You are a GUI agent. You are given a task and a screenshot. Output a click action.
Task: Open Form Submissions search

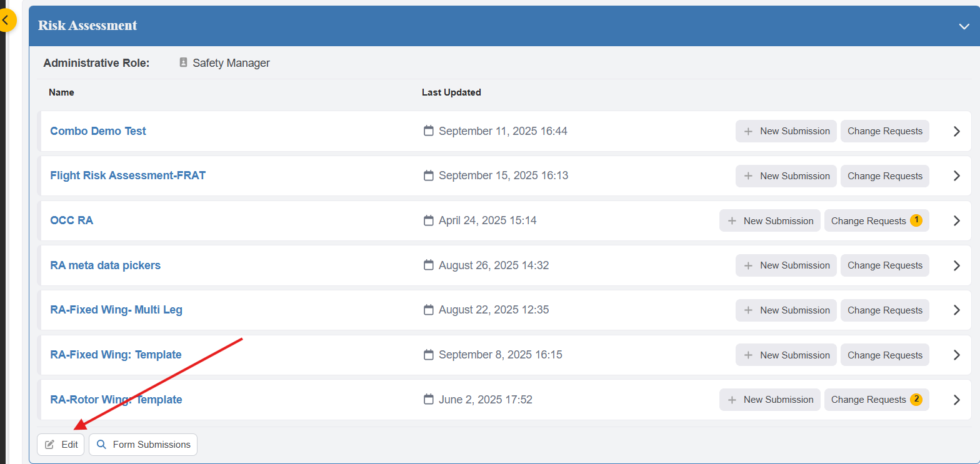click(143, 445)
